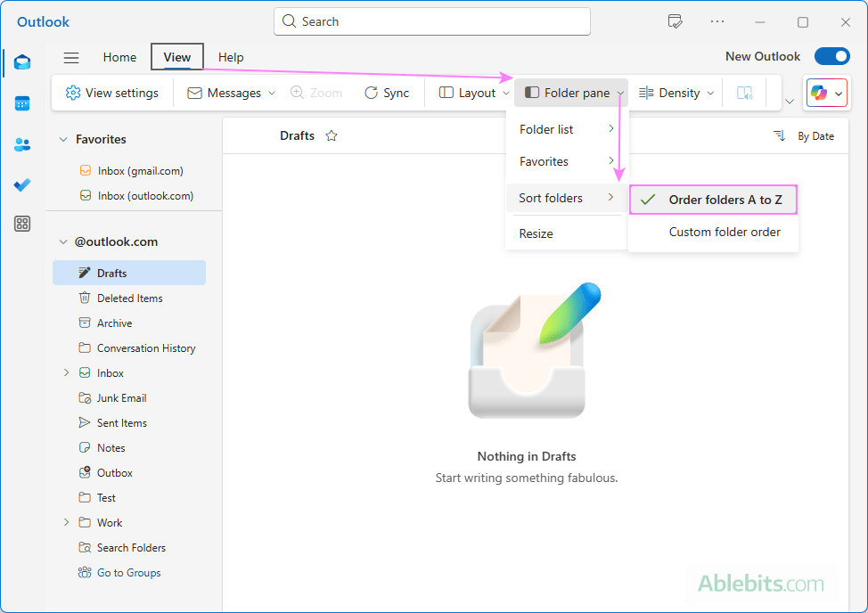Open the People contacts icon

point(22,144)
